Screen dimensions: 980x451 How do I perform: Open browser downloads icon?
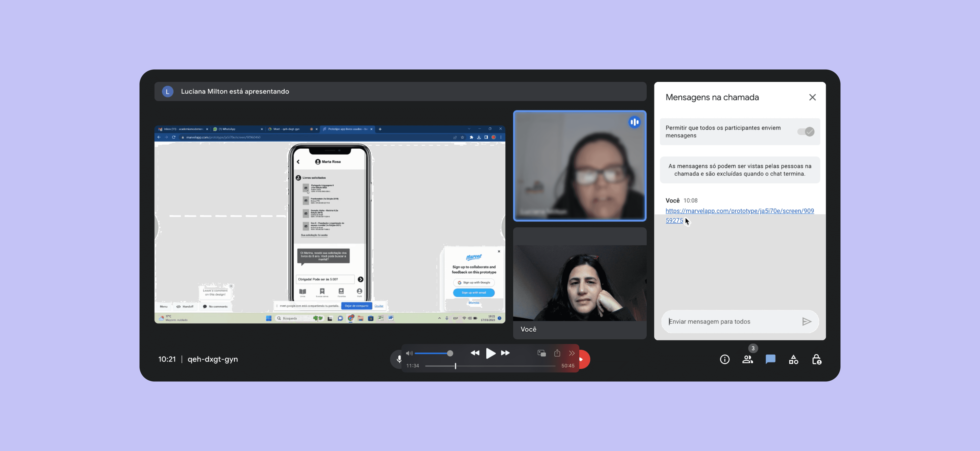479,137
